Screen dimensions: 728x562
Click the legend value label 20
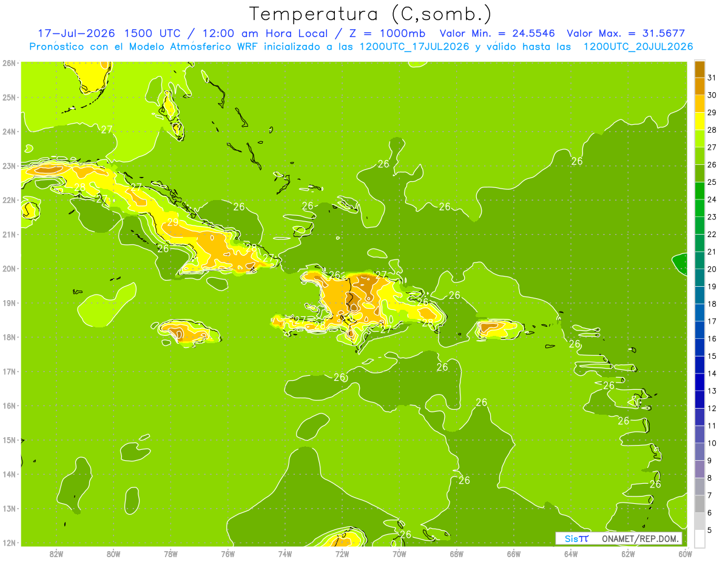pos(712,269)
